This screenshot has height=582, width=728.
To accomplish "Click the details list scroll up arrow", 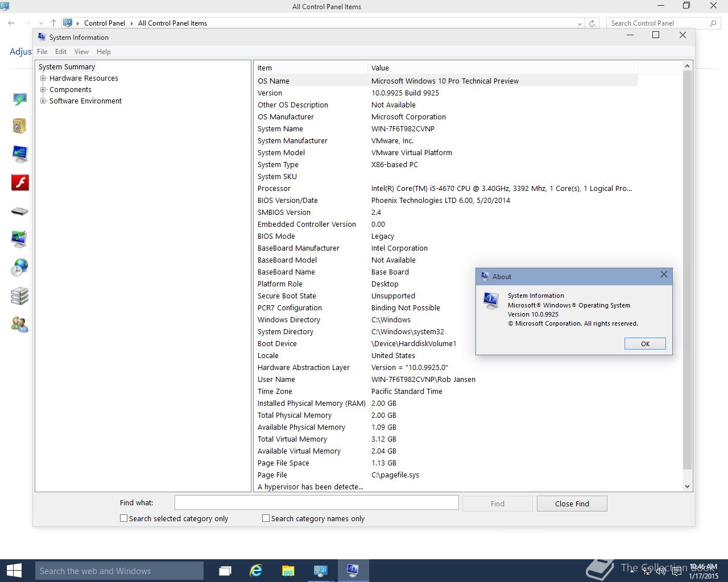I will (687, 66).
